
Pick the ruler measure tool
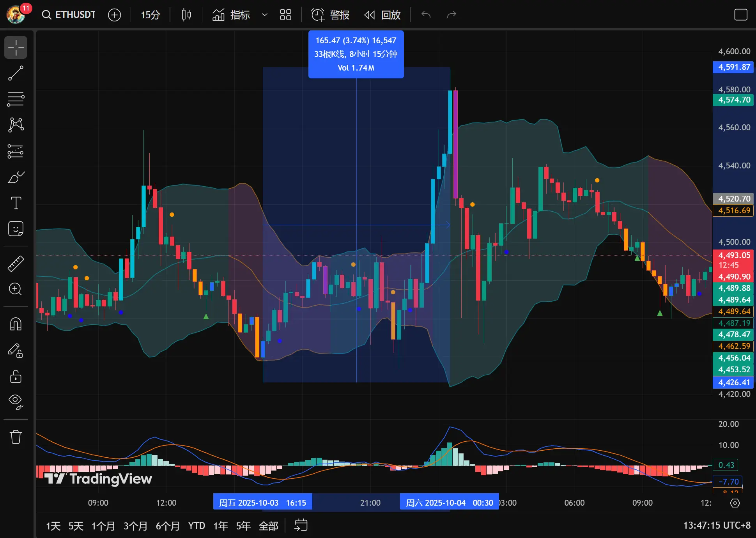[16, 264]
